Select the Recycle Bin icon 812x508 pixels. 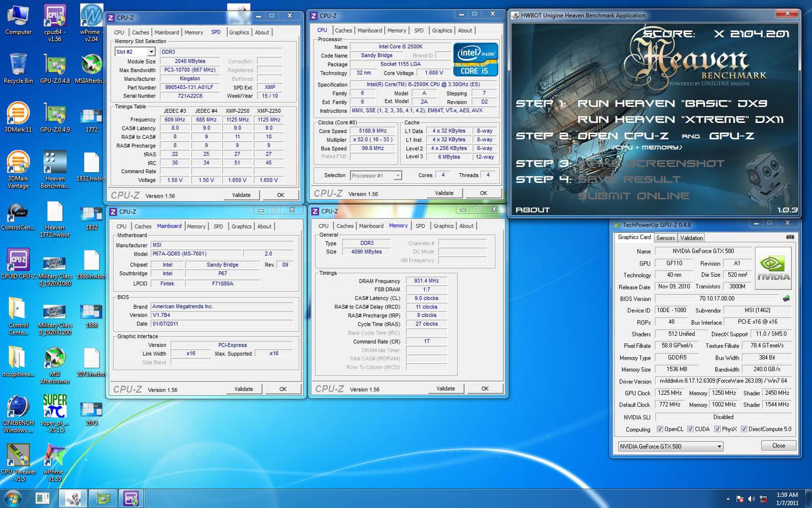point(18,69)
